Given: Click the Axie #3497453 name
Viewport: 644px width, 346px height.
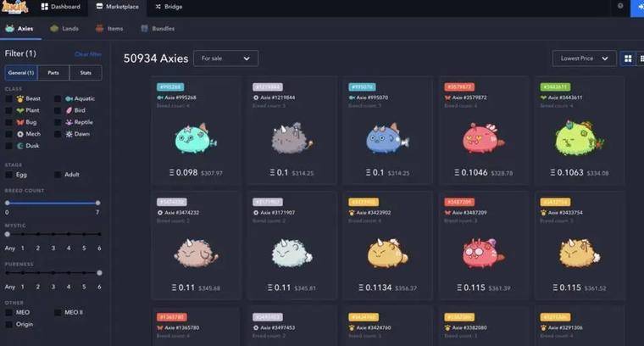Looking at the screenshot, I should pyautogui.click(x=278, y=328).
